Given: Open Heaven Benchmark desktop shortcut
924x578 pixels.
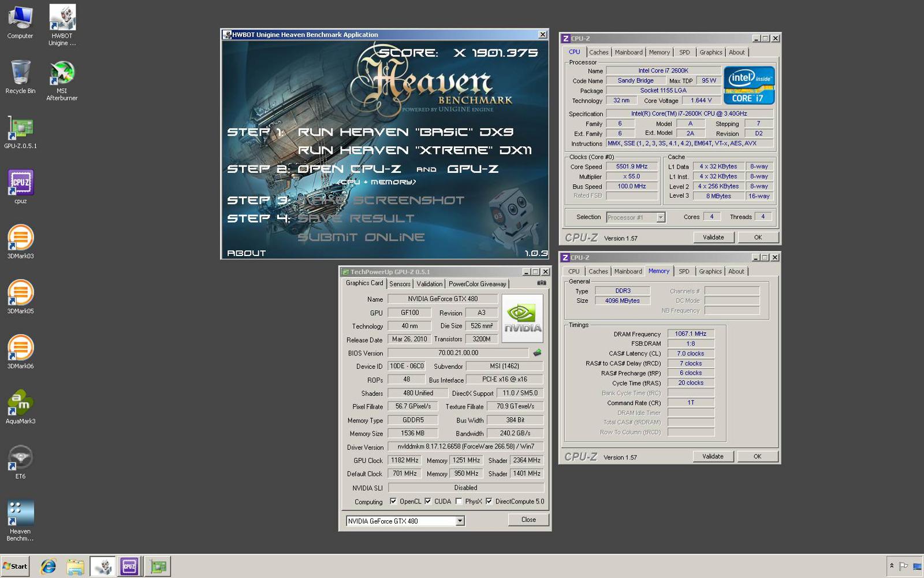Looking at the screenshot, I should coord(20,520).
